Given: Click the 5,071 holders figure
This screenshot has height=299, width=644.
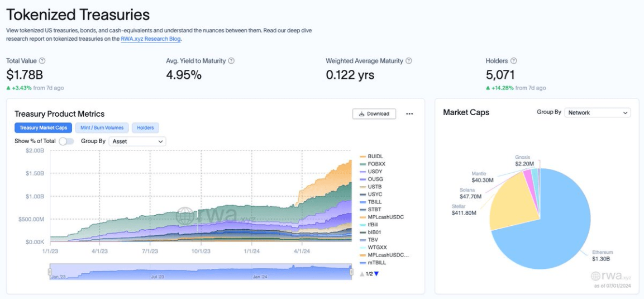Looking at the screenshot, I should pyautogui.click(x=500, y=75).
